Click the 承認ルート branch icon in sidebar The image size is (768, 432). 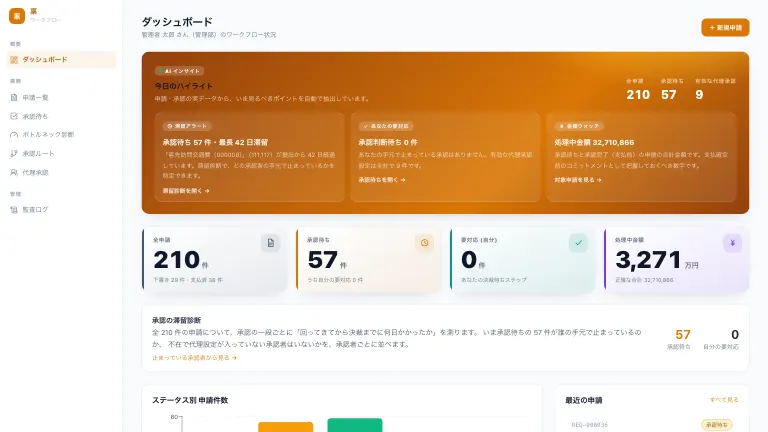click(14, 153)
